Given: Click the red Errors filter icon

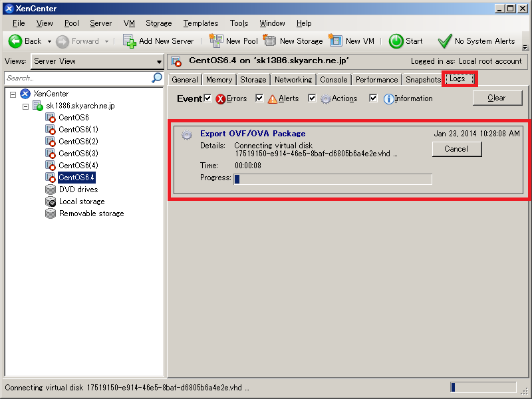Looking at the screenshot, I should click(221, 98).
